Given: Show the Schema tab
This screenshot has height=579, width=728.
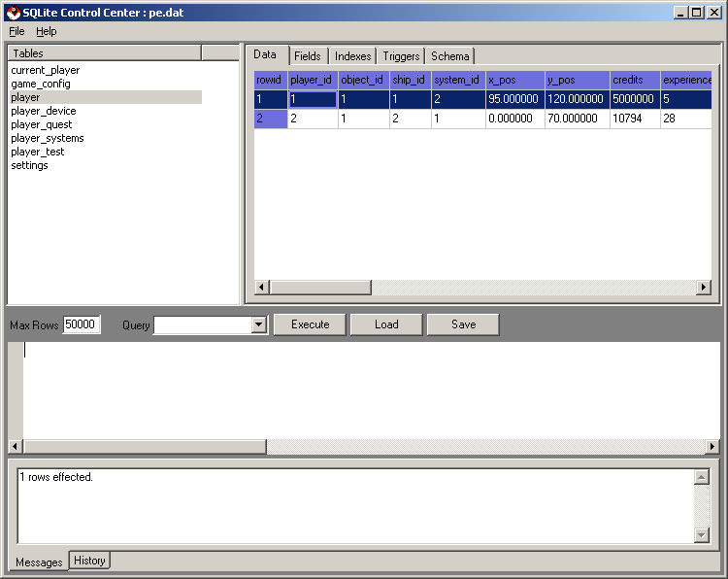Looking at the screenshot, I should pos(449,56).
